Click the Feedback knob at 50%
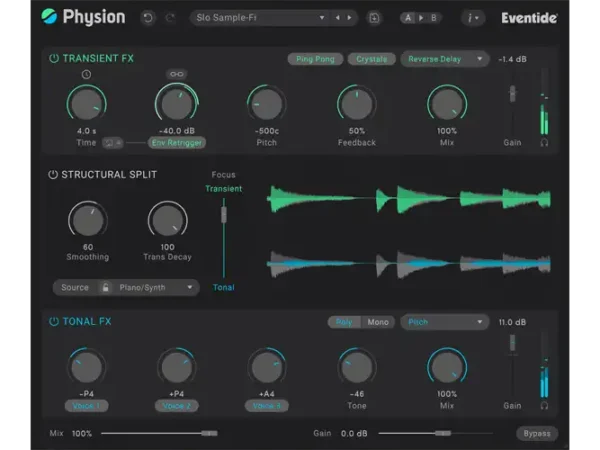This screenshot has height=450, width=600. pos(357,104)
